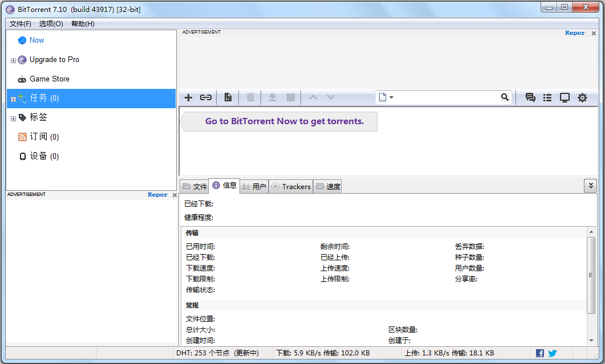Click the Start download arrow icon

pyautogui.click(x=273, y=97)
